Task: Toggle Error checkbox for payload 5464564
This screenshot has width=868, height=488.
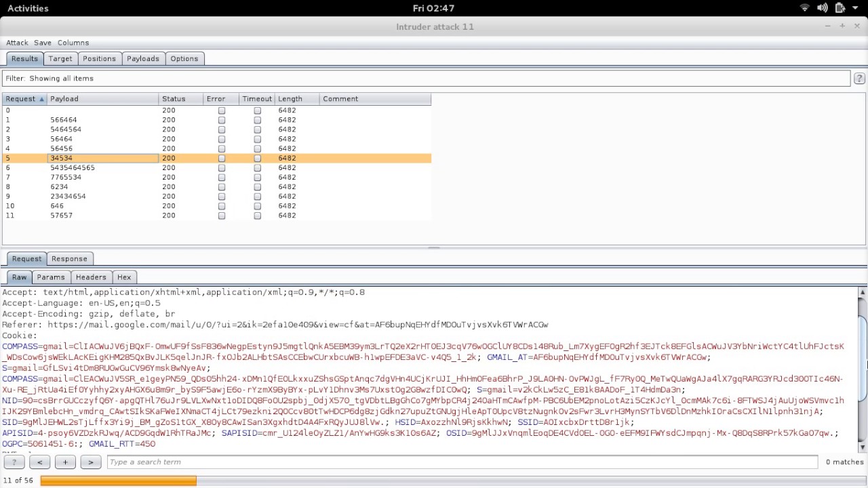Action: 221,129
